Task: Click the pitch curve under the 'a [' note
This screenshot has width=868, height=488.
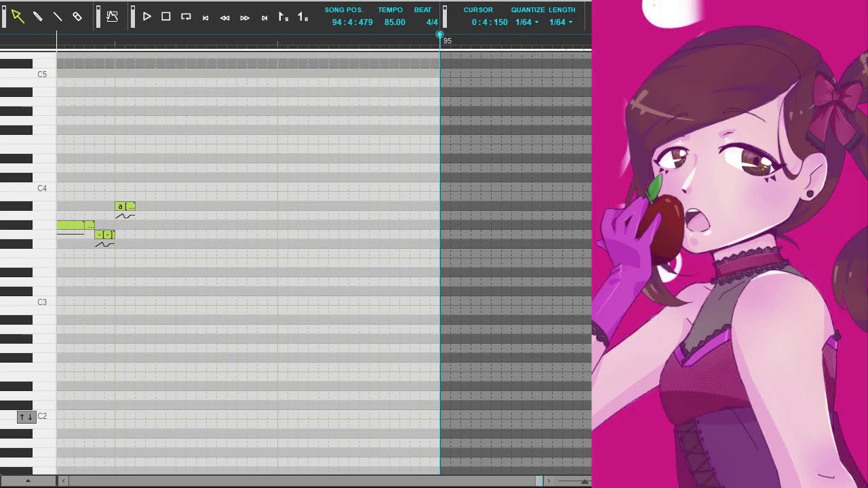Action: tap(125, 216)
